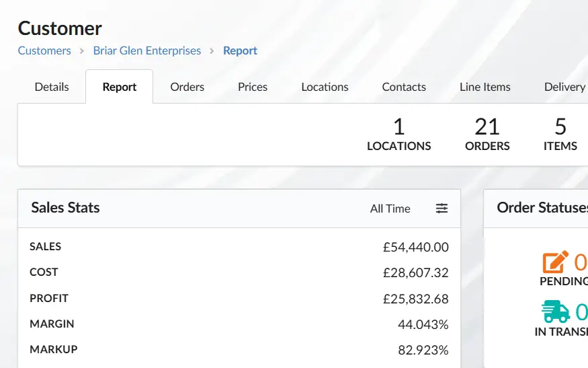This screenshot has height=368, width=588.
Task: Click the MARGIN row label
Action: tap(52, 324)
